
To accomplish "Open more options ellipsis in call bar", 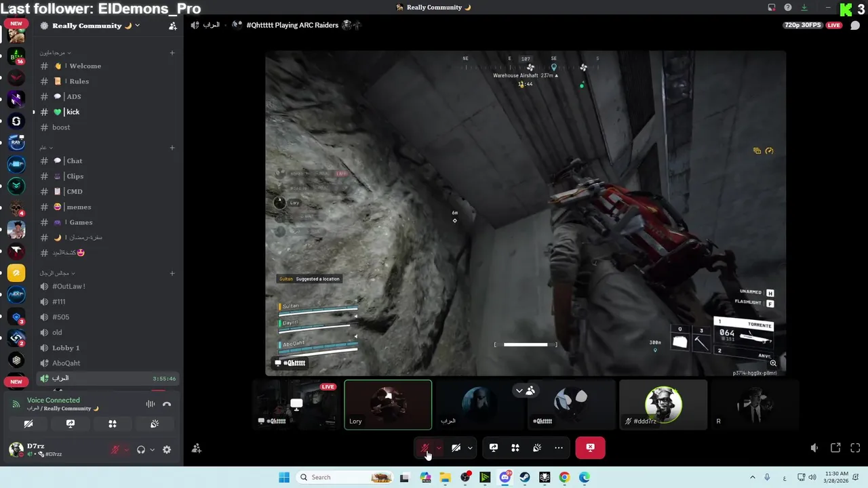I will [x=559, y=448].
